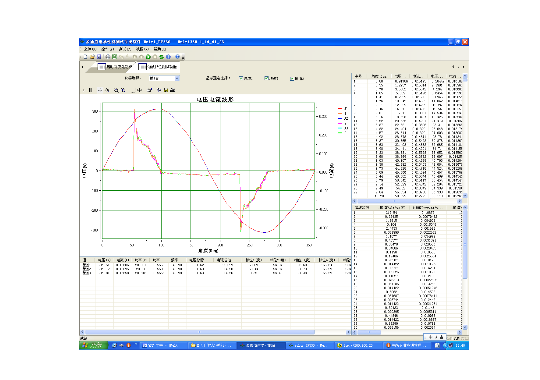
Task: Click the magnifier zoom icon on chart toolbar
Action: point(116,90)
